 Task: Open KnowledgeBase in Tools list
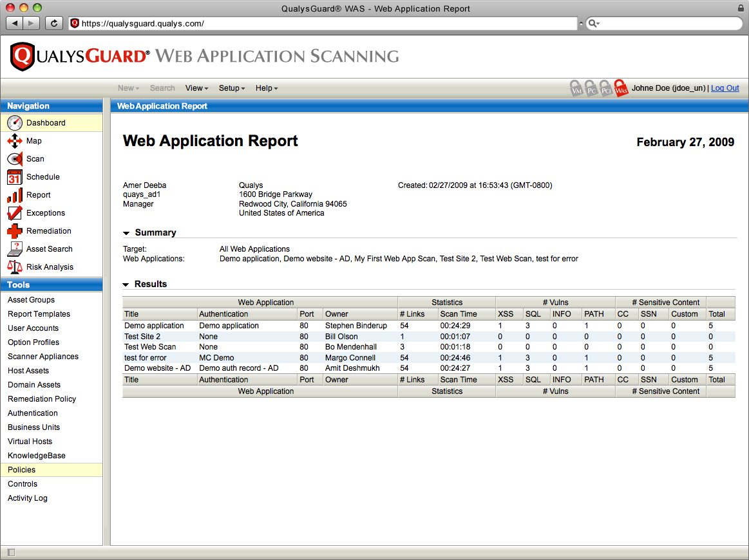[x=37, y=456]
